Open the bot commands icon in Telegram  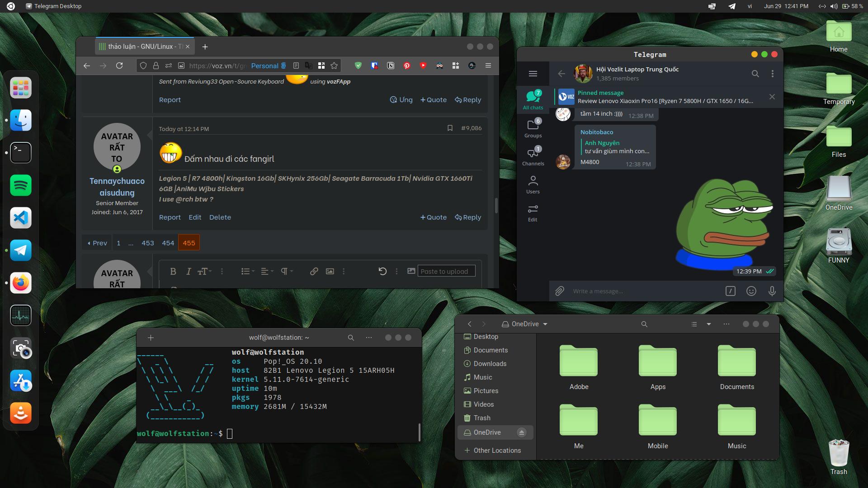coord(731,291)
